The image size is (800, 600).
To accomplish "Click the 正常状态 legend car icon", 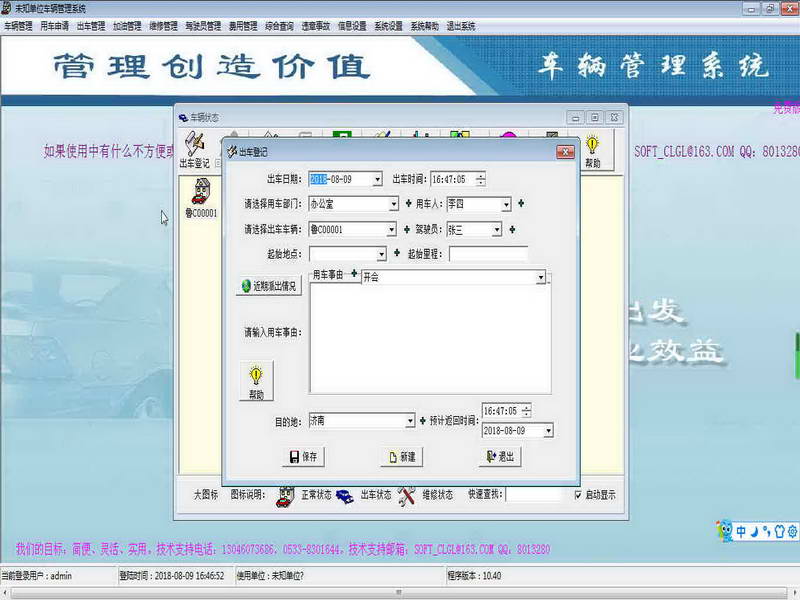I will pyautogui.click(x=285, y=496).
